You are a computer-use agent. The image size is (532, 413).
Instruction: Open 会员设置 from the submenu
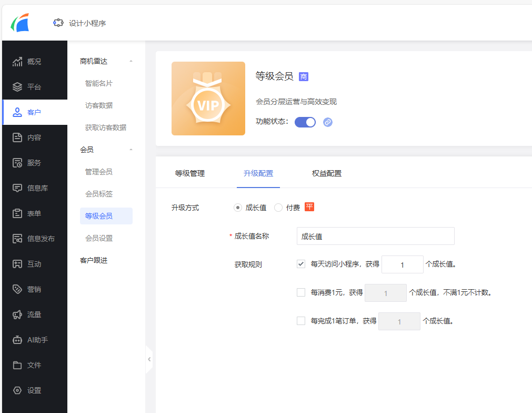[98, 238]
